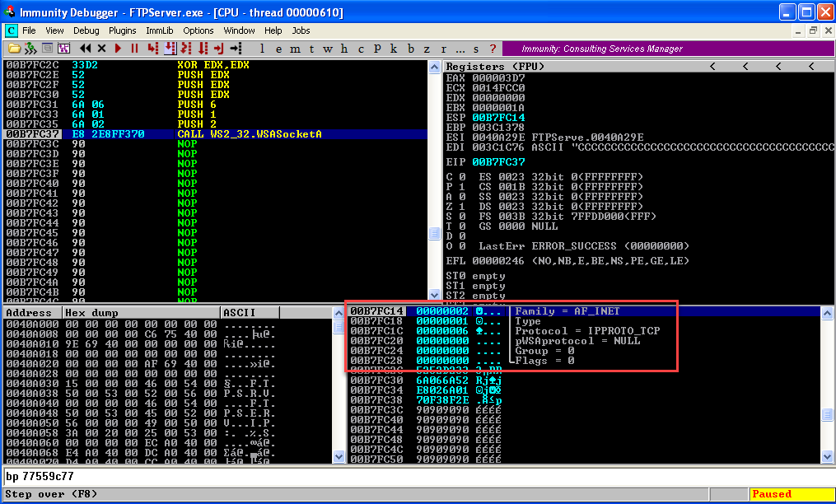
Task: Select the 'Family = AF_INET' stack row
Action: [584, 311]
